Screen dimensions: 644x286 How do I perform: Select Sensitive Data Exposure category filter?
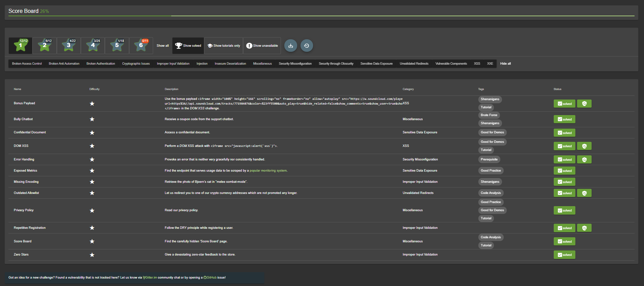(x=377, y=64)
